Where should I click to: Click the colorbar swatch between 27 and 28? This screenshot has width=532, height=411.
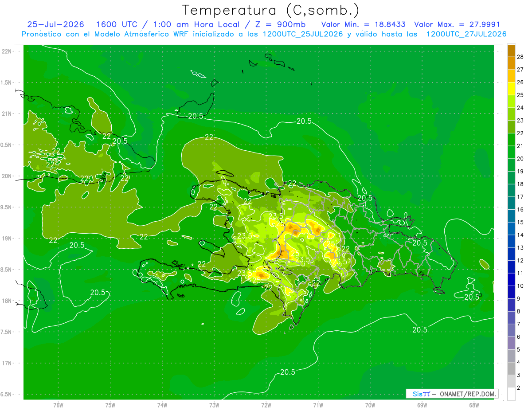click(x=511, y=63)
